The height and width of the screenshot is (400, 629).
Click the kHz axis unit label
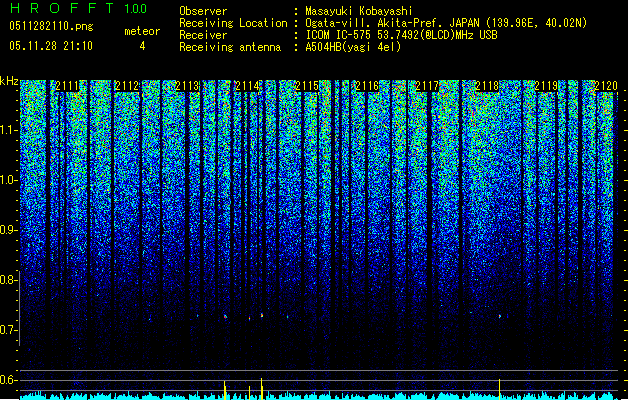[9, 81]
